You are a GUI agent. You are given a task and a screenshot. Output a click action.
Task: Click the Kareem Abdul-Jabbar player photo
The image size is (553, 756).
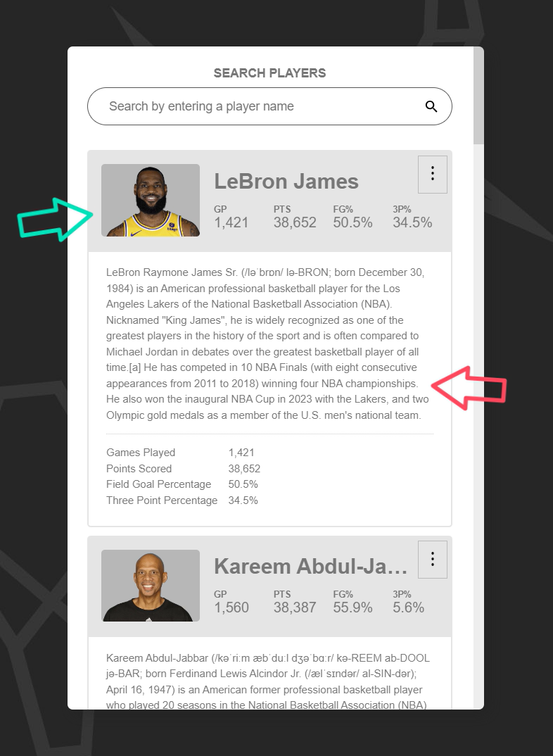(x=151, y=586)
